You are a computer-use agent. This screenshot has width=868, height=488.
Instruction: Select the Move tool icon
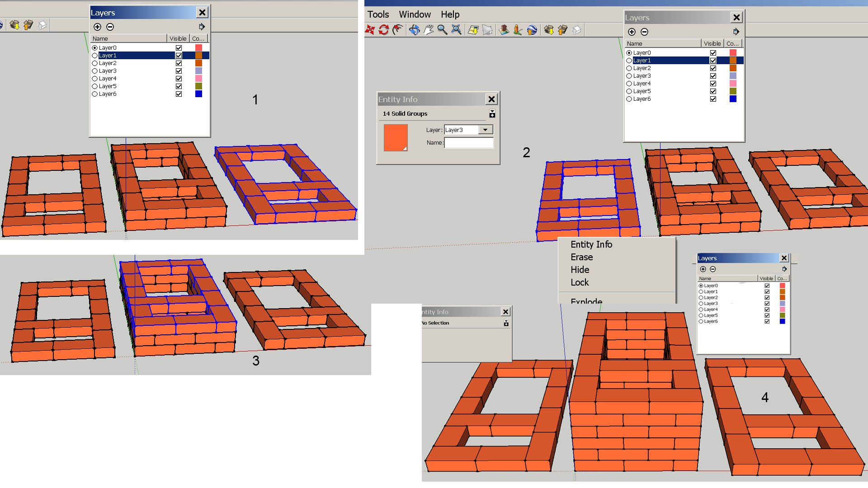coord(370,30)
